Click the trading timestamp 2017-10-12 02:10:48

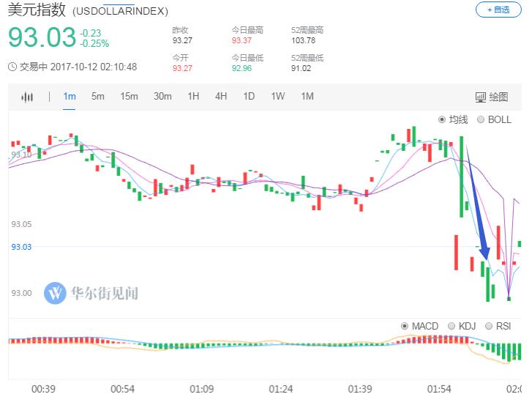(x=94, y=67)
